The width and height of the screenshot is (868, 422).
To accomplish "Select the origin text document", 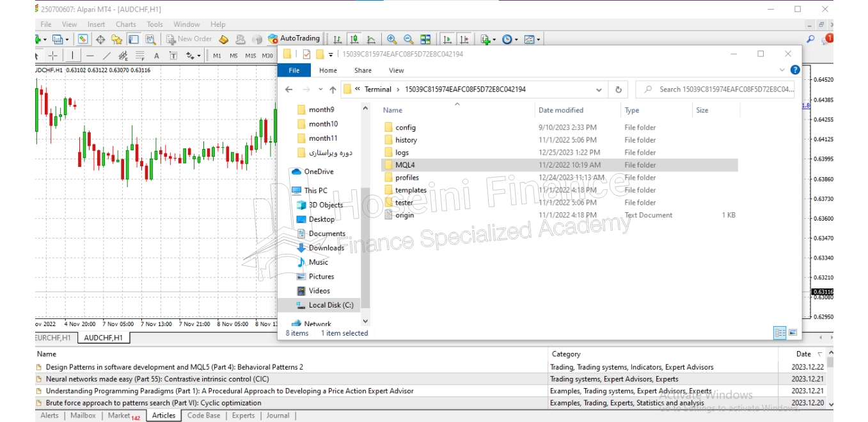I will [404, 215].
